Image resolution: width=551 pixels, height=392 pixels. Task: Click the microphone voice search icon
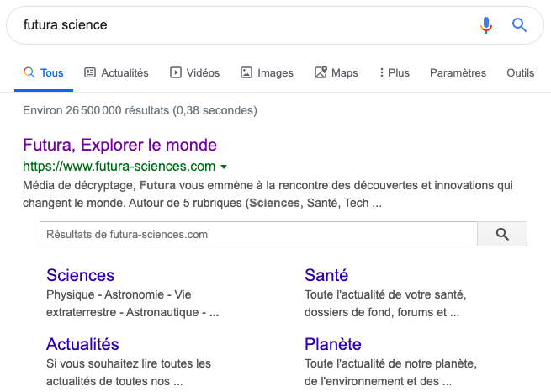486,25
